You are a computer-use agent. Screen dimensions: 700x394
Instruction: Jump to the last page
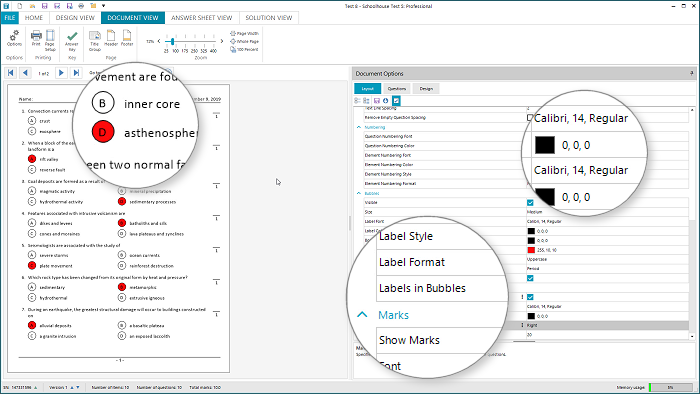click(76, 73)
